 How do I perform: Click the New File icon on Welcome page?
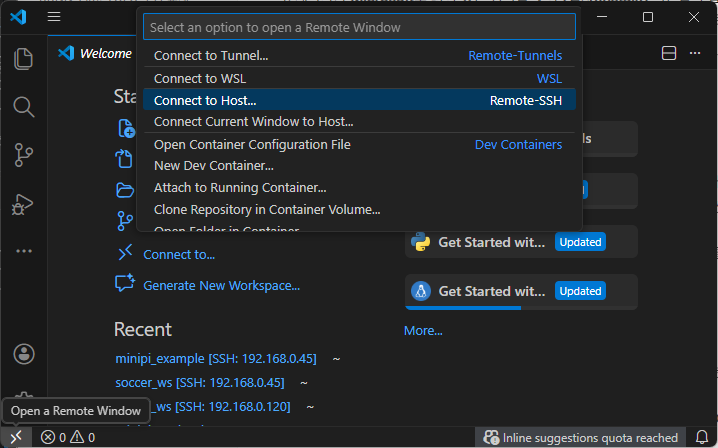[x=126, y=128]
